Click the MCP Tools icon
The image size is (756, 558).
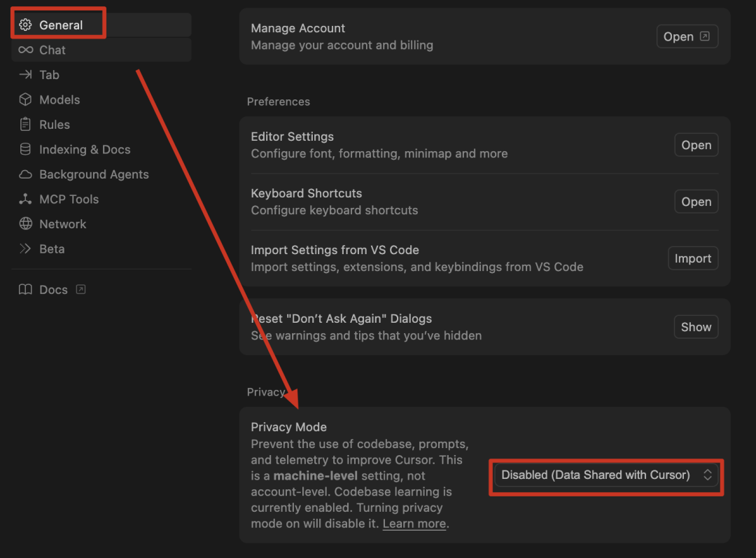(26, 199)
